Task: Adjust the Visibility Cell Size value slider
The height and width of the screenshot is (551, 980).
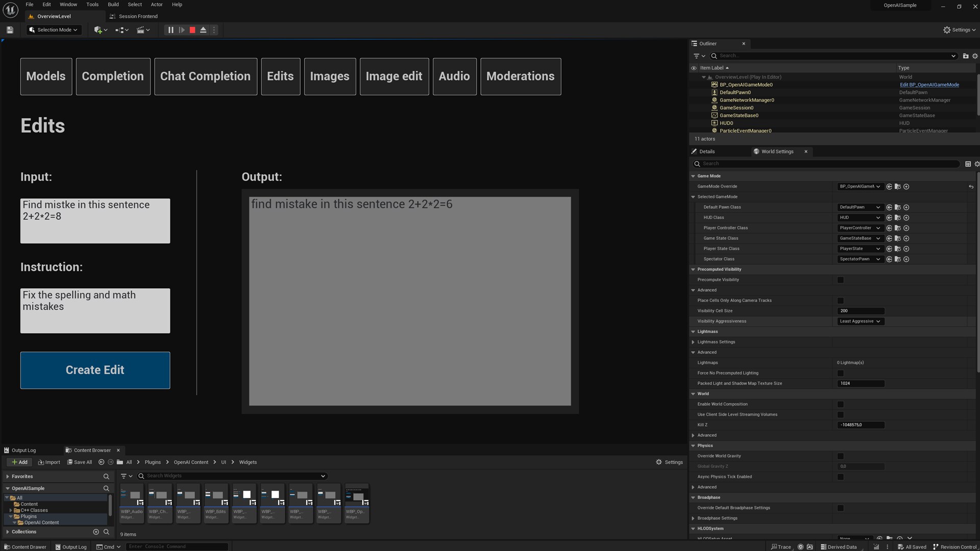Action: 861,311
